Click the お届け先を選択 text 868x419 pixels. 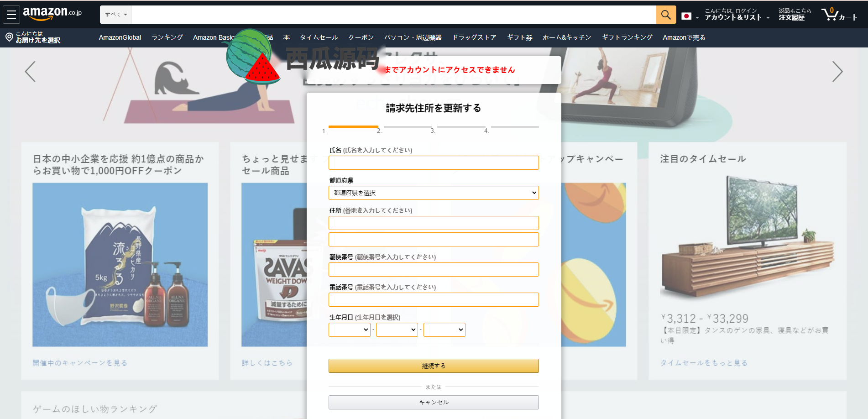coord(38,40)
